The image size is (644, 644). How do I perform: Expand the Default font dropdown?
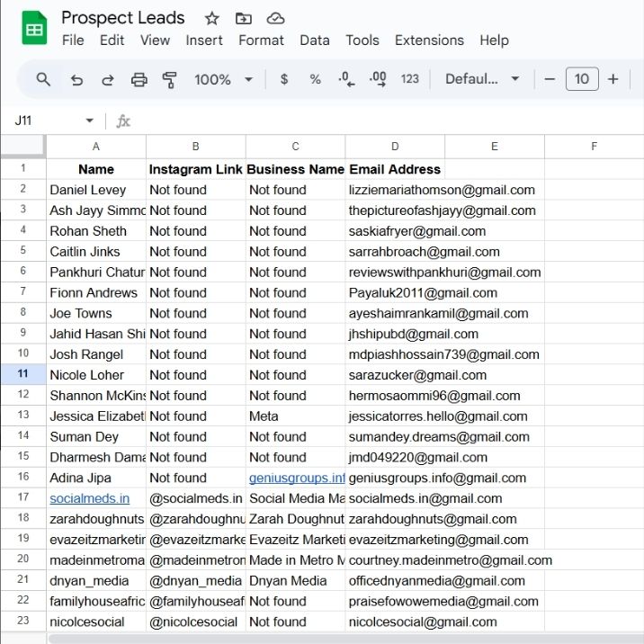482,79
